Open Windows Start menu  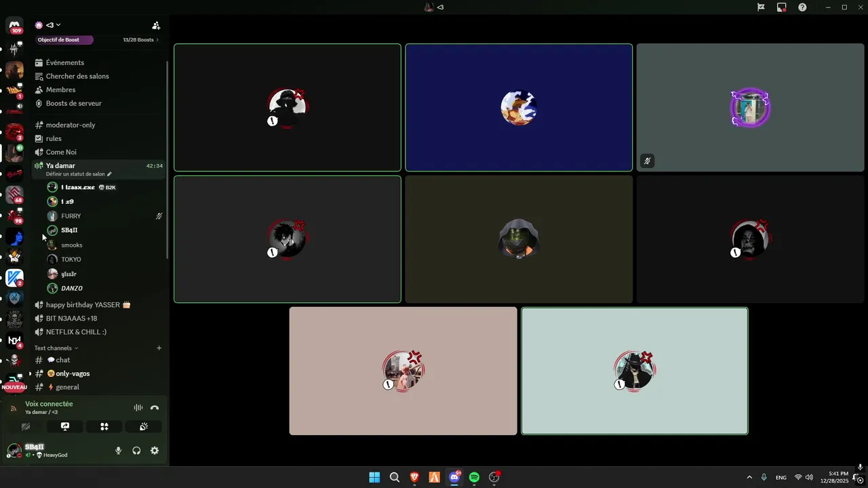(374, 477)
